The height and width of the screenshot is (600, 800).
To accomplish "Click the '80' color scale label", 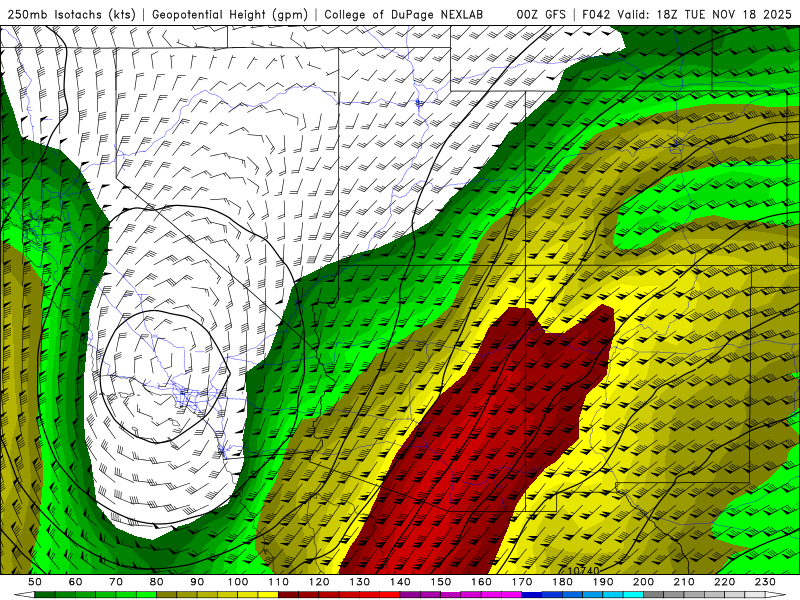I will (x=157, y=582).
